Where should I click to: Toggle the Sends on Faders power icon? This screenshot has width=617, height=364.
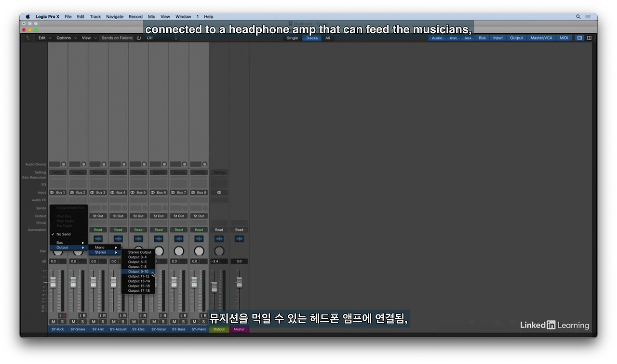click(139, 38)
